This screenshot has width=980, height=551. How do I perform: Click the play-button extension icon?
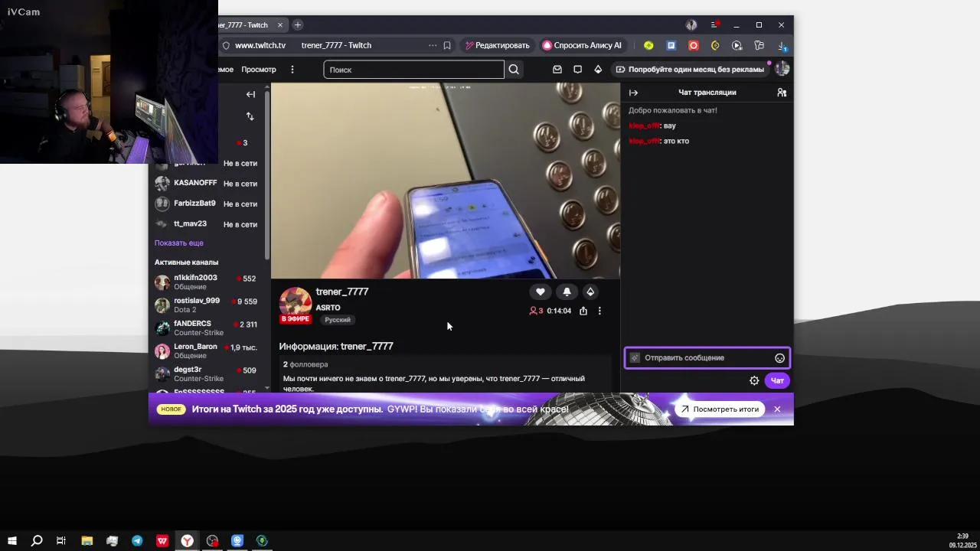coord(737,45)
